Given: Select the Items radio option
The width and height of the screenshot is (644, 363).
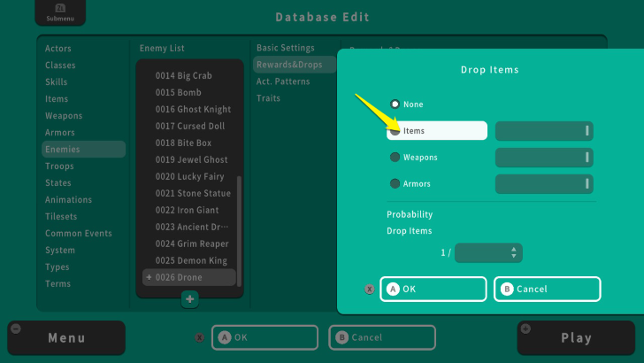Looking at the screenshot, I should point(437,130).
